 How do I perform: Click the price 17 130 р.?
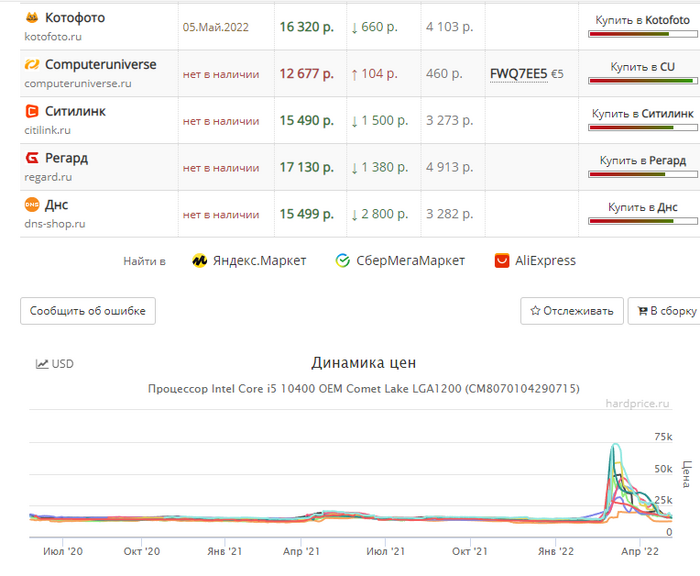[307, 167]
